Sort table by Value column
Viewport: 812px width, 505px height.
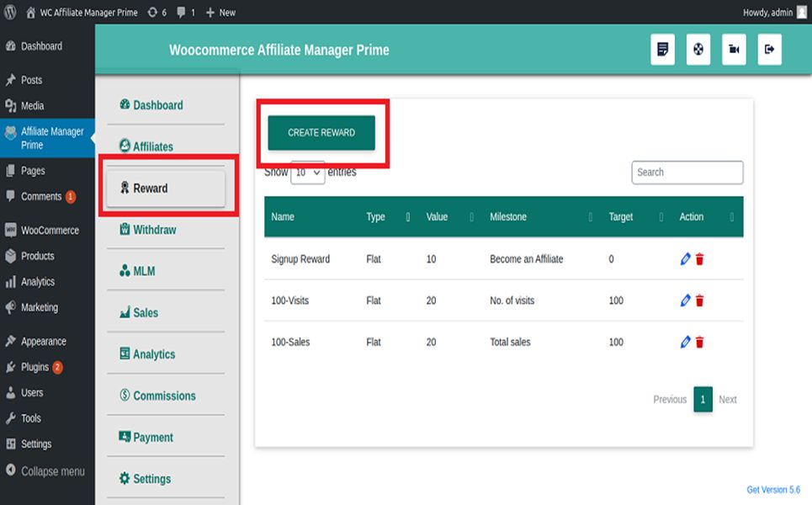tap(437, 217)
